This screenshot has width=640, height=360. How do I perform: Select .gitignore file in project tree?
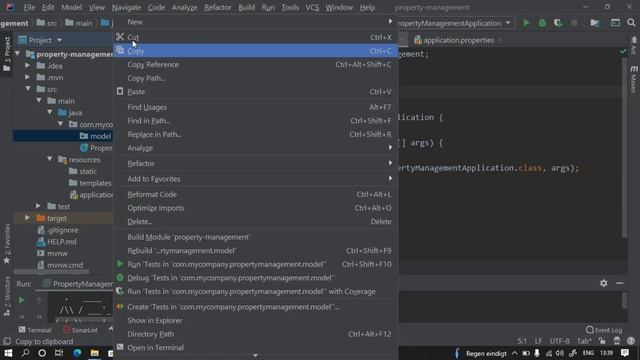58,230
